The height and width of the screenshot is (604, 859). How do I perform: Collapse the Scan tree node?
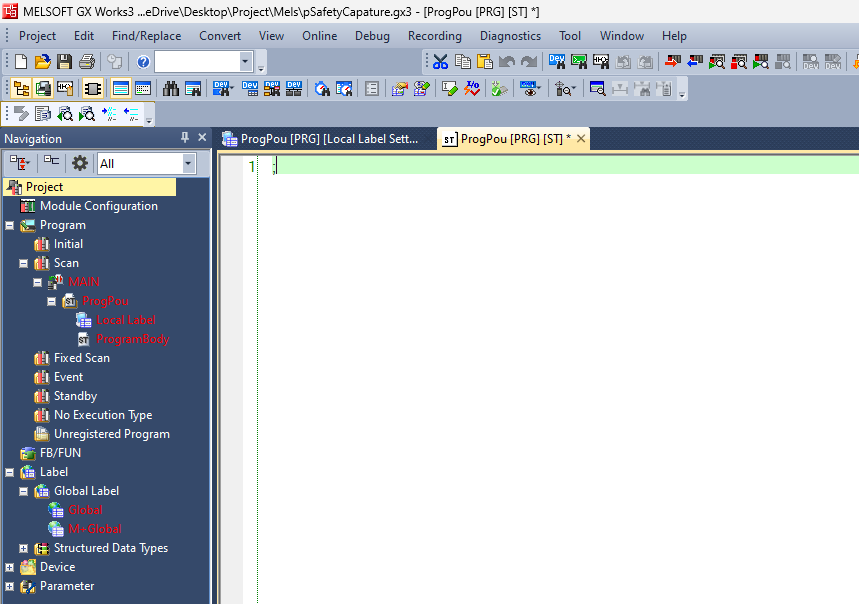click(x=23, y=263)
